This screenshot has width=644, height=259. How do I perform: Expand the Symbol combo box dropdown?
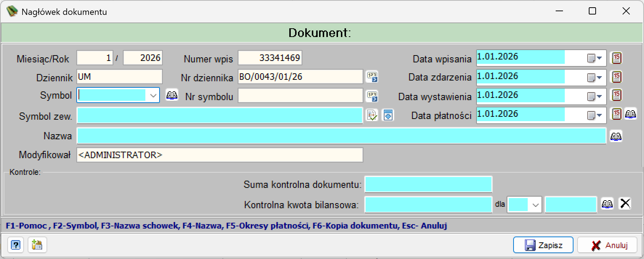[x=153, y=95]
